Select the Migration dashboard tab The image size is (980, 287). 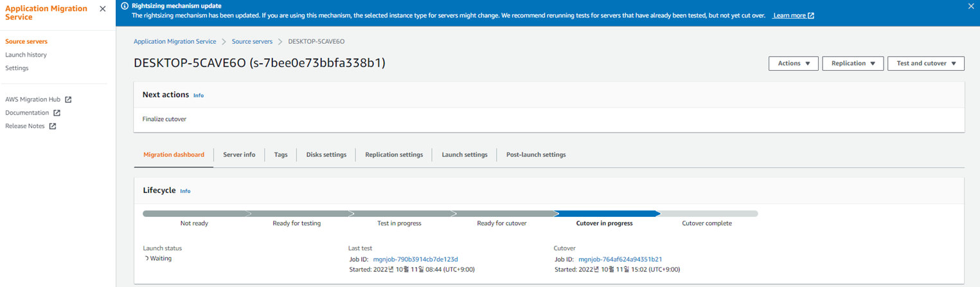point(174,154)
